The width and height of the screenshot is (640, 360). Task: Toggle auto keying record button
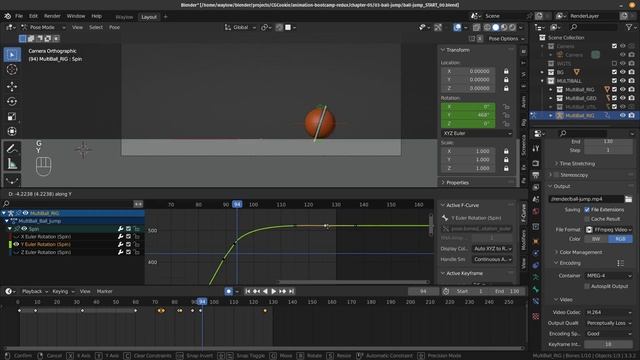point(229,291)
